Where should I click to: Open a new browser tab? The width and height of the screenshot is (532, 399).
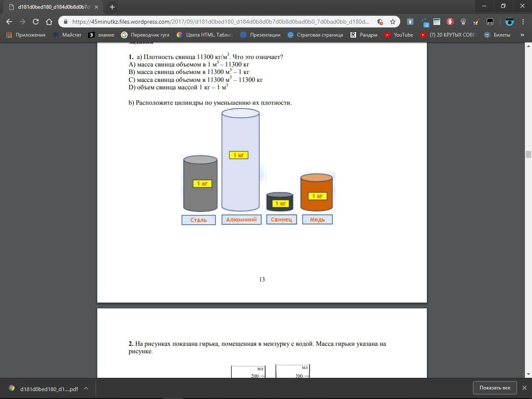112,7
